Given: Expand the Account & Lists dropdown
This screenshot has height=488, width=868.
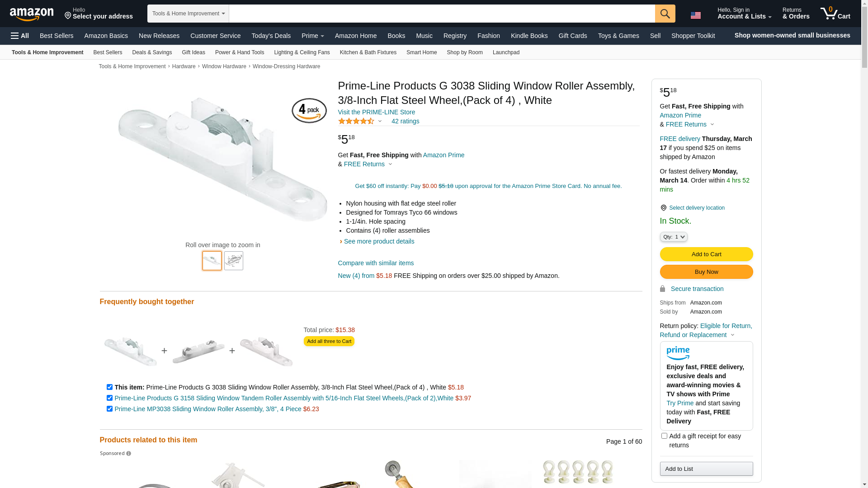Looking at the screenshot, I should pos(744,14).
